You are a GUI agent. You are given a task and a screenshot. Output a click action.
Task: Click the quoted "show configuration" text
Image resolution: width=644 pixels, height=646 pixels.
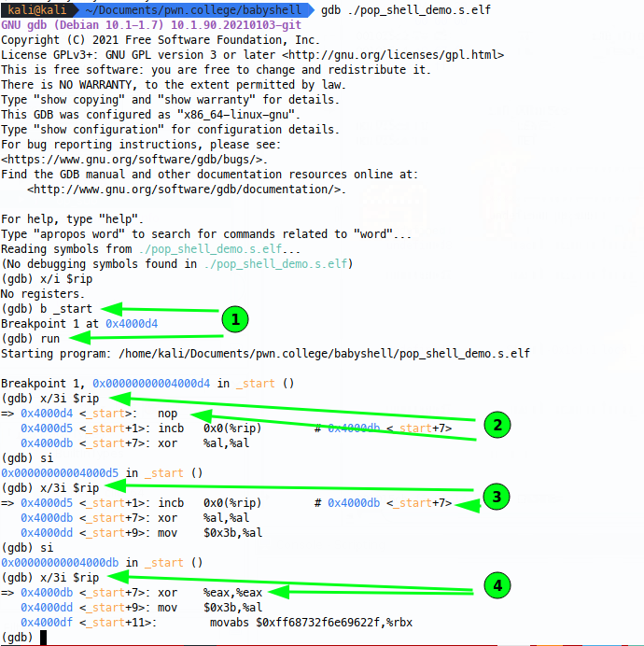click(99, 130)
